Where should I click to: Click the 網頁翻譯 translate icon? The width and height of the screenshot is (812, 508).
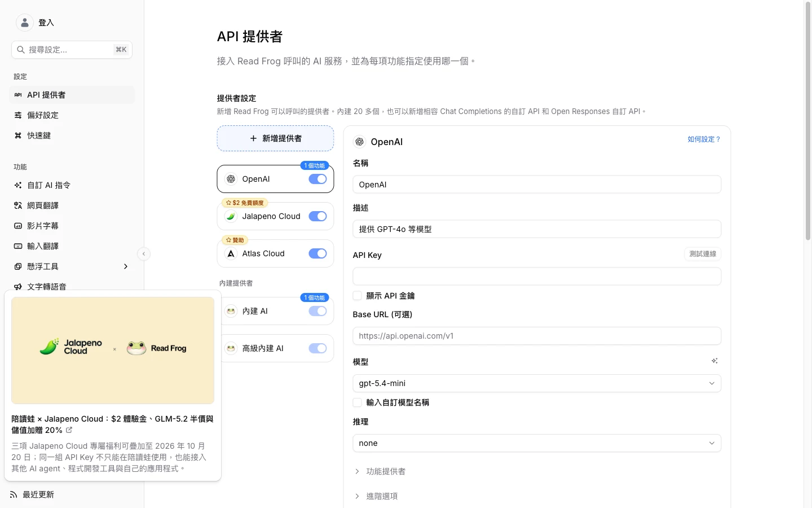click(18, 205)
